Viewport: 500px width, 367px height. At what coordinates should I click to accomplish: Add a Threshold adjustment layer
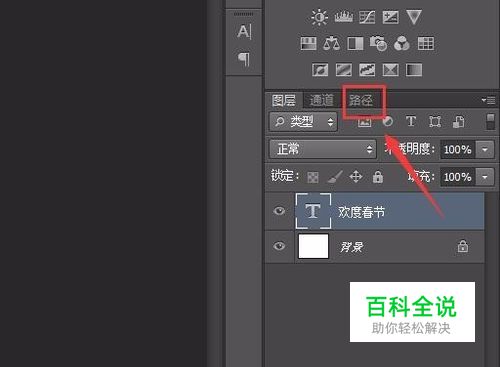click(x=367, y=70)
